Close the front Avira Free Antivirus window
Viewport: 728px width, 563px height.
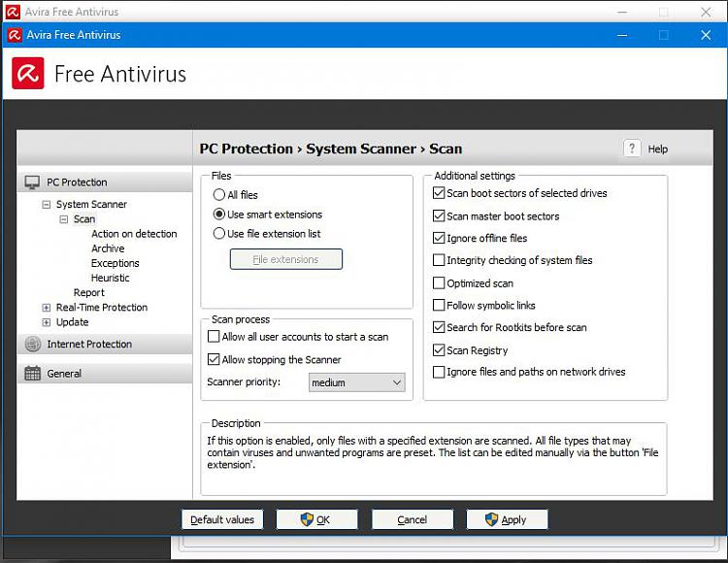tap(706, 35)
